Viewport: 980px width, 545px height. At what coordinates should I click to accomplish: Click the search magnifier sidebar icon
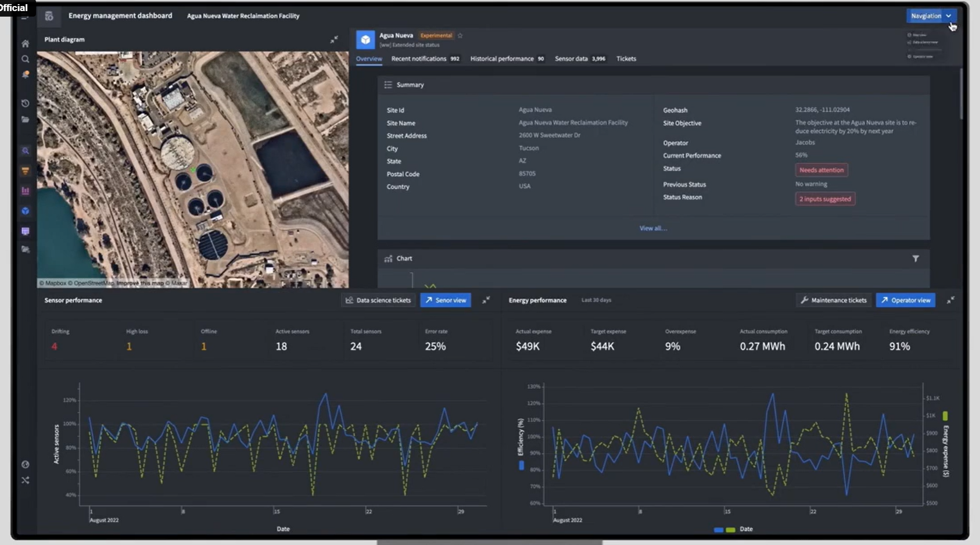tap(25, 59)
